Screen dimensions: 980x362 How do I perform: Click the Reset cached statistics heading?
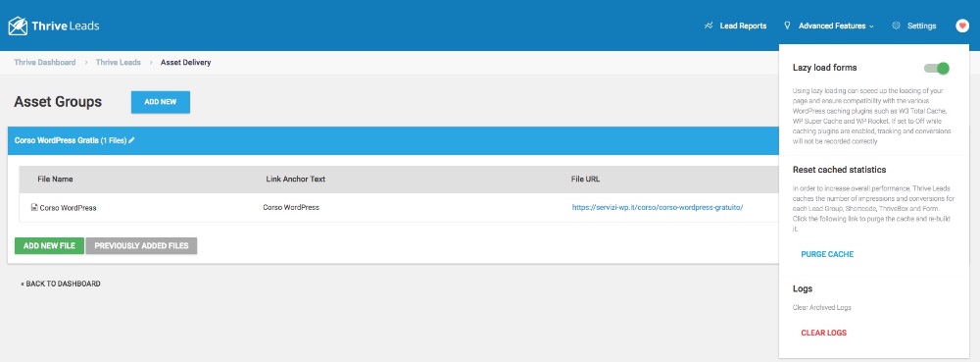point(840,170)
